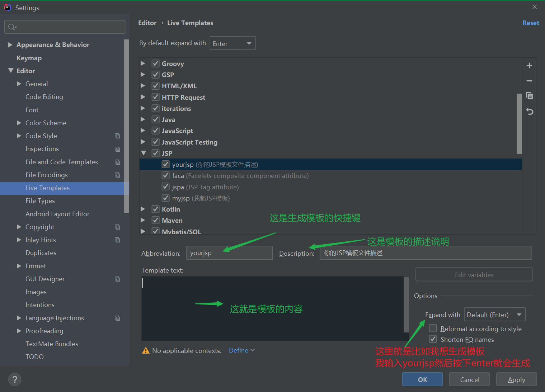545x392 pixels.
Task: Uncheck the yourjsp template checkbox
Action: pos(165,164)
